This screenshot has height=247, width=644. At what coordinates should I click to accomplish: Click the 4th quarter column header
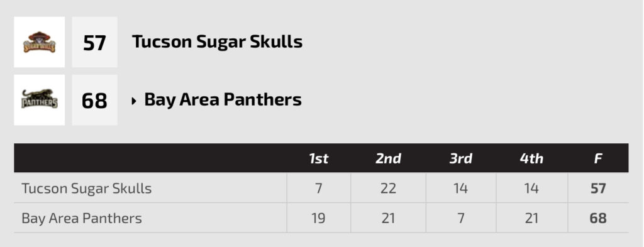pyautogui.click(x=531, y=158)
